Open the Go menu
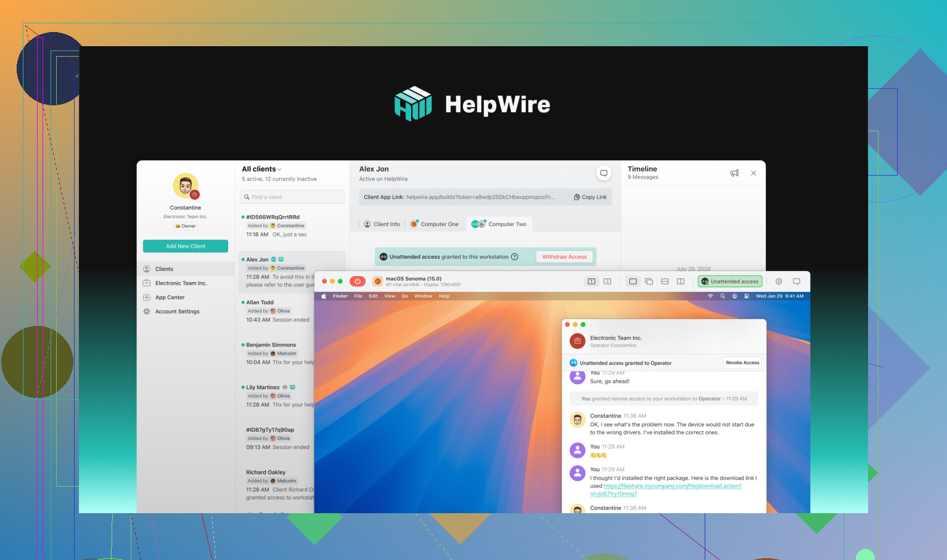Screen dimensions: 947x560 (405, 296)
